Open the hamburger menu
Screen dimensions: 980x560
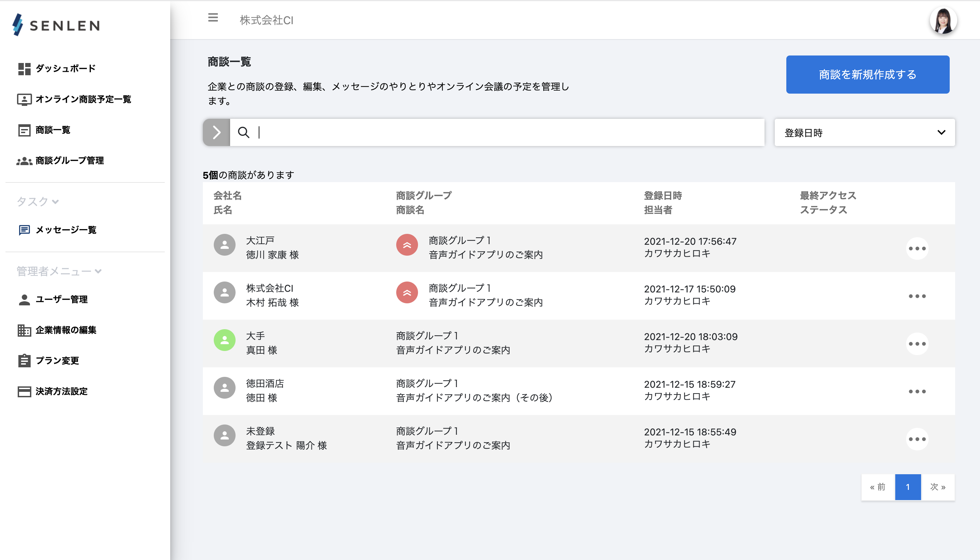213,18
